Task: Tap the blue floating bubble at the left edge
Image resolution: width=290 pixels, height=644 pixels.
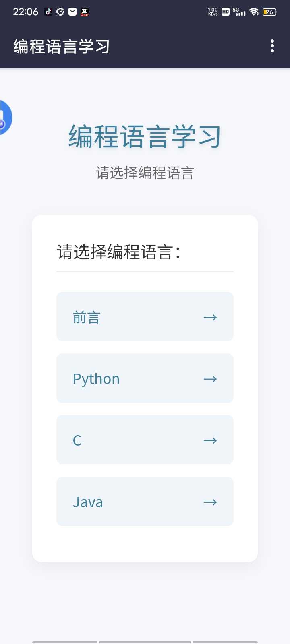Action: click(5, 118)
